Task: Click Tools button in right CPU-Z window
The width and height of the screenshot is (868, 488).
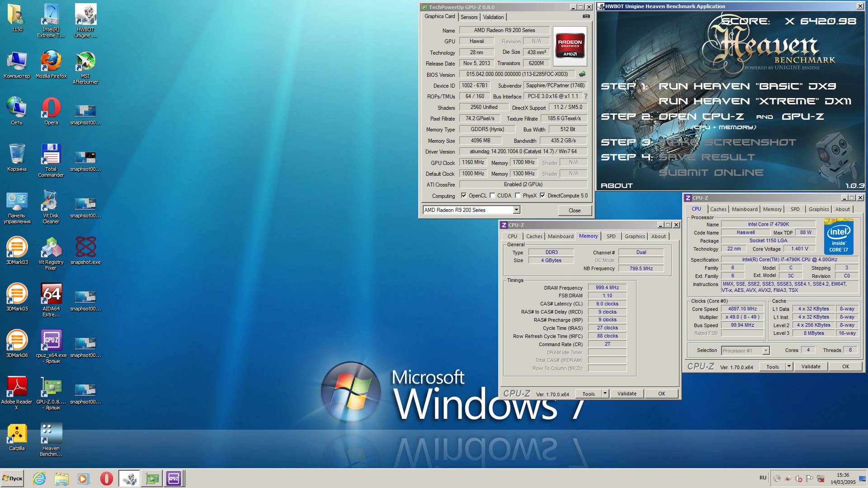Action: pos(773,366)
